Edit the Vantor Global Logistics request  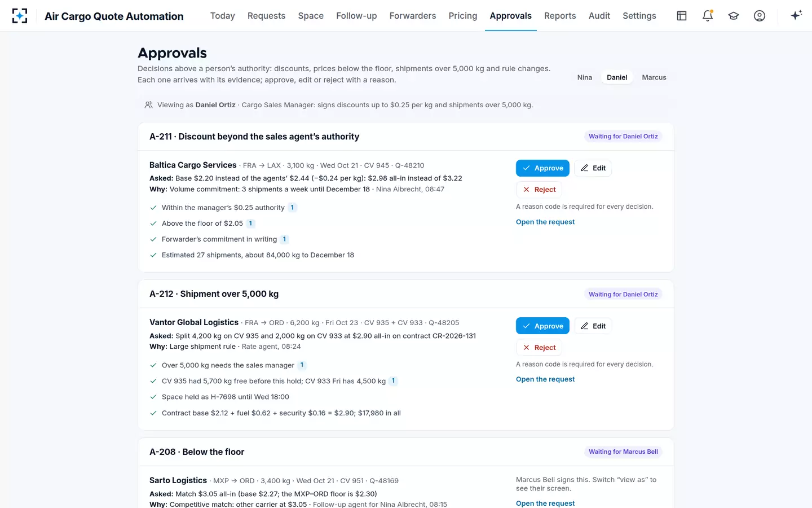[x=593, y=326]
